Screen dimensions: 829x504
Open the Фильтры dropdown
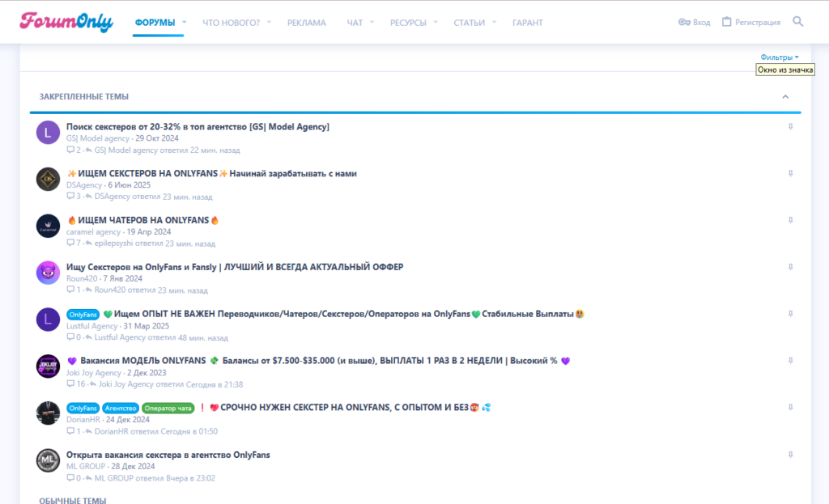(x=780, y=57)
